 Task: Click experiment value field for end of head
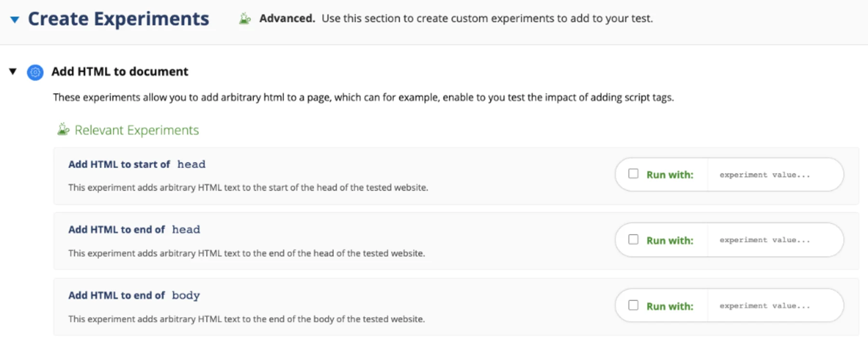point(775,240)
